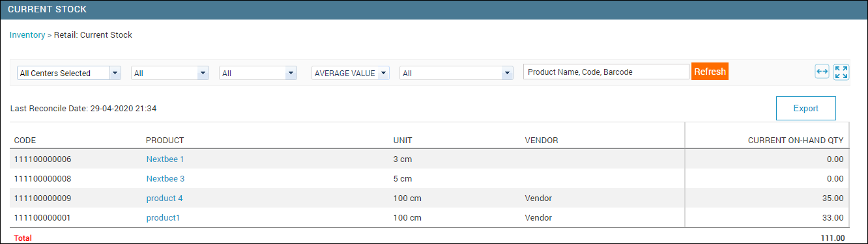Screen dimensions: 868x244
Task: Open the AVERAGE VALUE dropdown
Action: [351, 74]
